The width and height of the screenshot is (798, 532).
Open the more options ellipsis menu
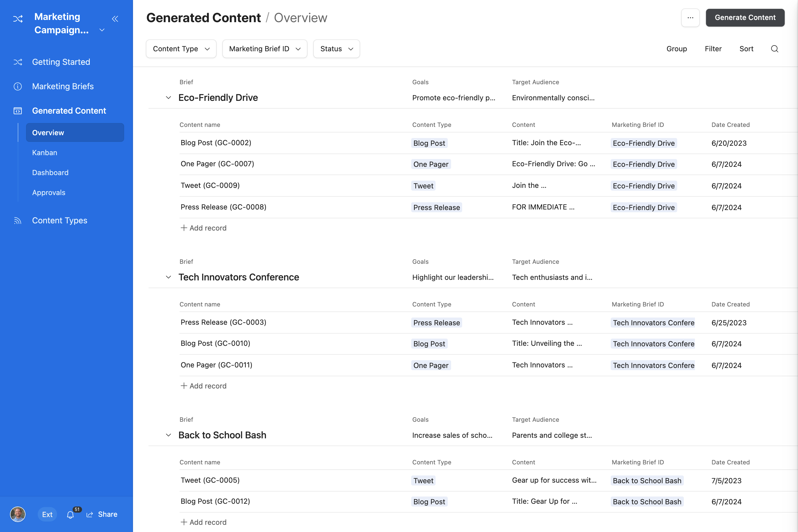coord(690,18)
